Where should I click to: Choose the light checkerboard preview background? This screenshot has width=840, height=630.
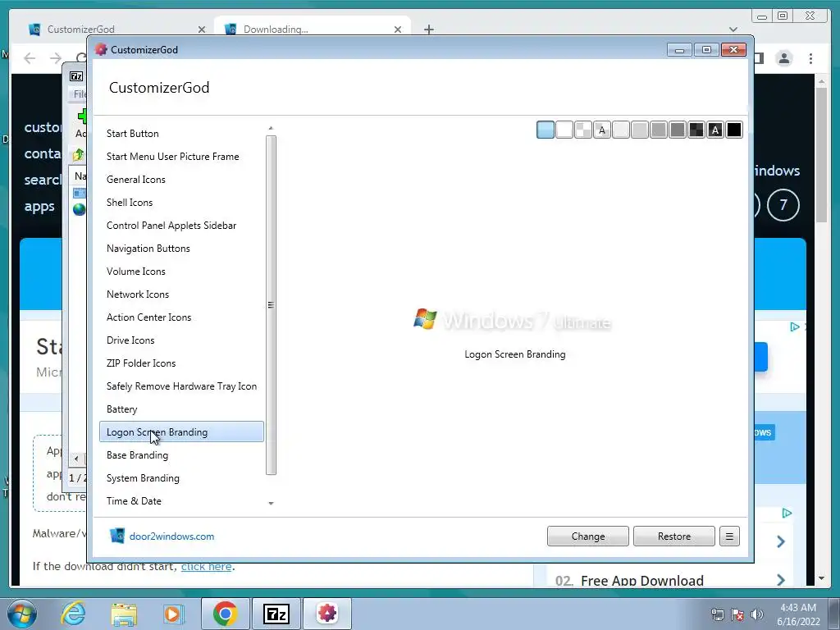pos(583,130)
